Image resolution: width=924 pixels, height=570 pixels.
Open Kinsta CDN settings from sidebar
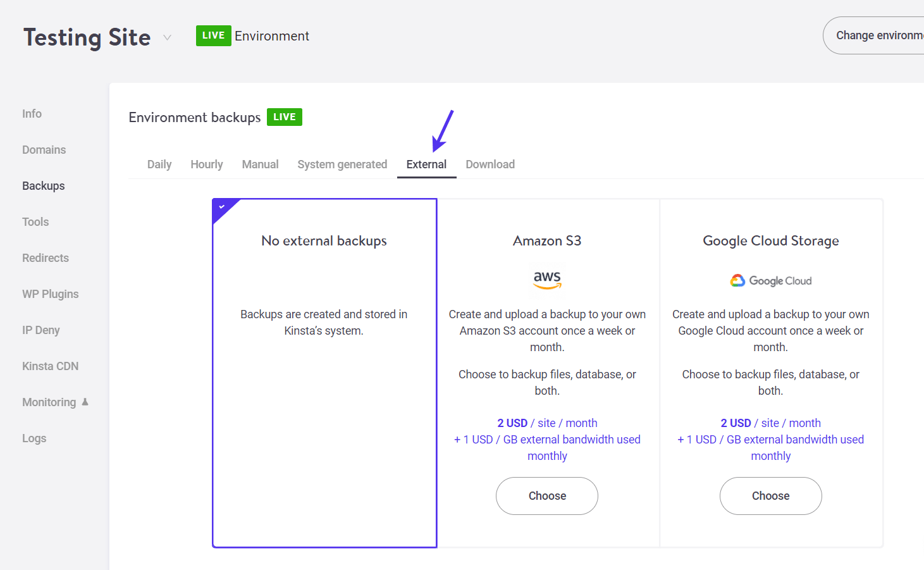point(50,366)
